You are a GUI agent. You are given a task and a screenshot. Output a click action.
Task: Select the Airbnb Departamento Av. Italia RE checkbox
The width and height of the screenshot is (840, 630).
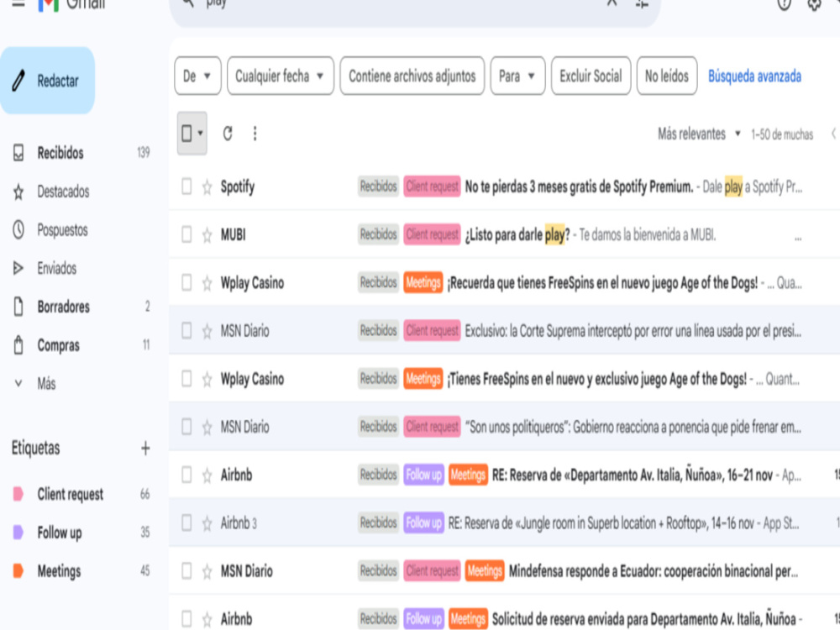pyautogui.click(x=186, y=475)
